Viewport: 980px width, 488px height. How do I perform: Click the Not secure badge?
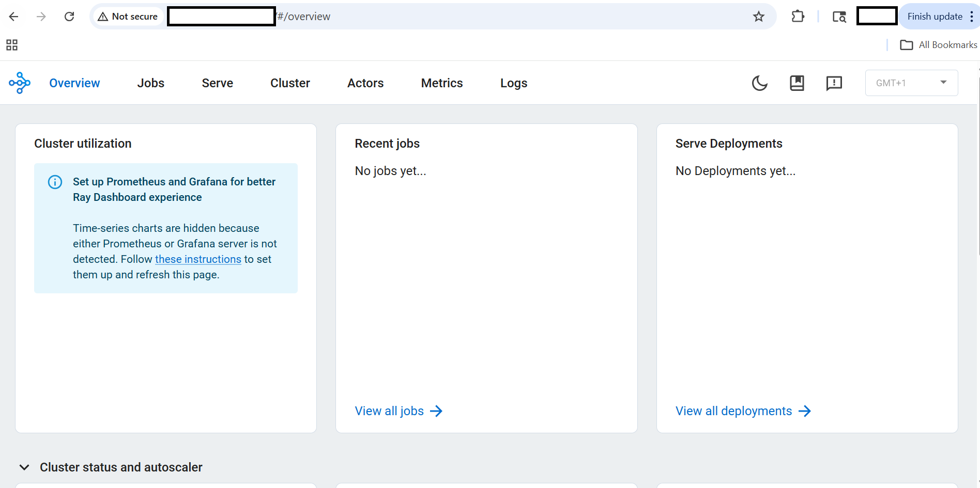(x=128, y=16)
